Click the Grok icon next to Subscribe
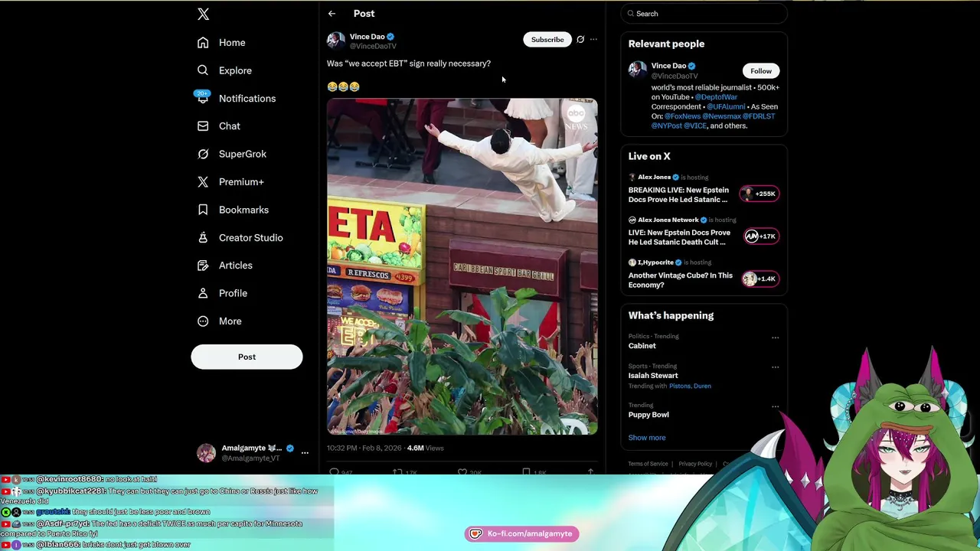This screenshot has height=551, width=980. click(x=580, y=40)
